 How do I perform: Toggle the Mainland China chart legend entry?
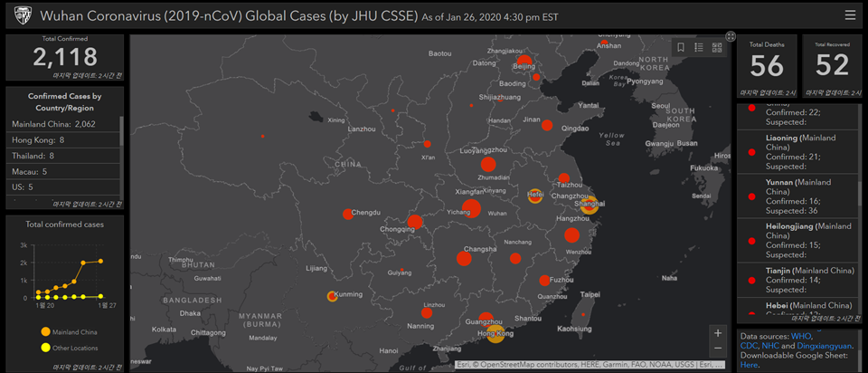coord(69,332)
